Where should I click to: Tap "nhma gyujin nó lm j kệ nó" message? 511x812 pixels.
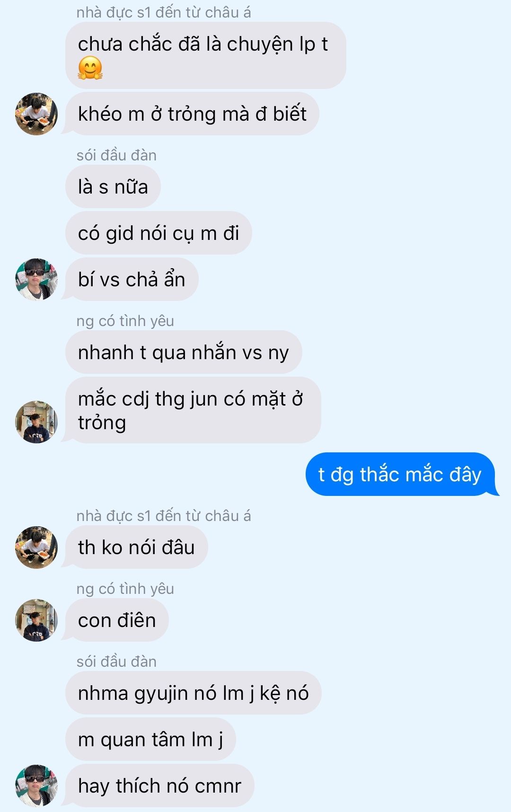tap(194, 693)
